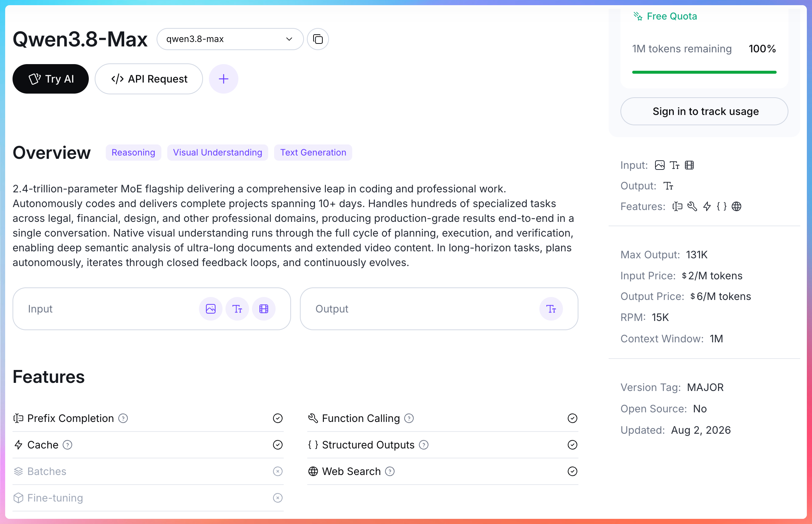Open the API Request panel

pos(149,79)
